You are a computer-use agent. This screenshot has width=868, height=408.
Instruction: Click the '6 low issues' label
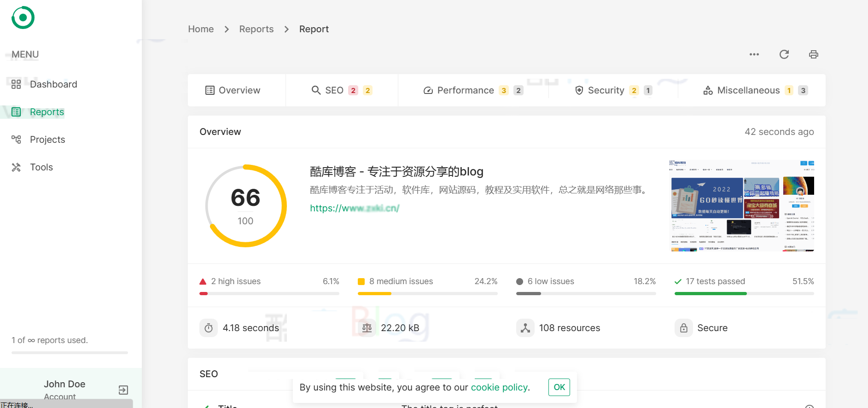pos(551,281)
